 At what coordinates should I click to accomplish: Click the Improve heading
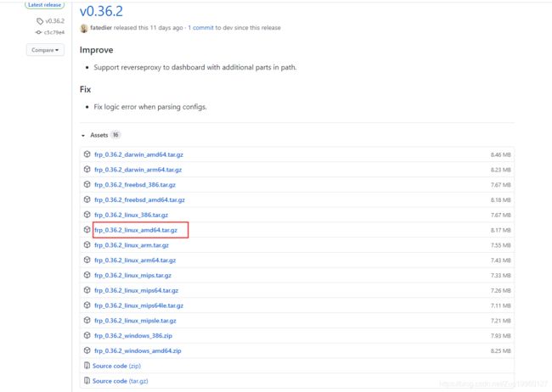pyautogui.click(x=97, y=50)
